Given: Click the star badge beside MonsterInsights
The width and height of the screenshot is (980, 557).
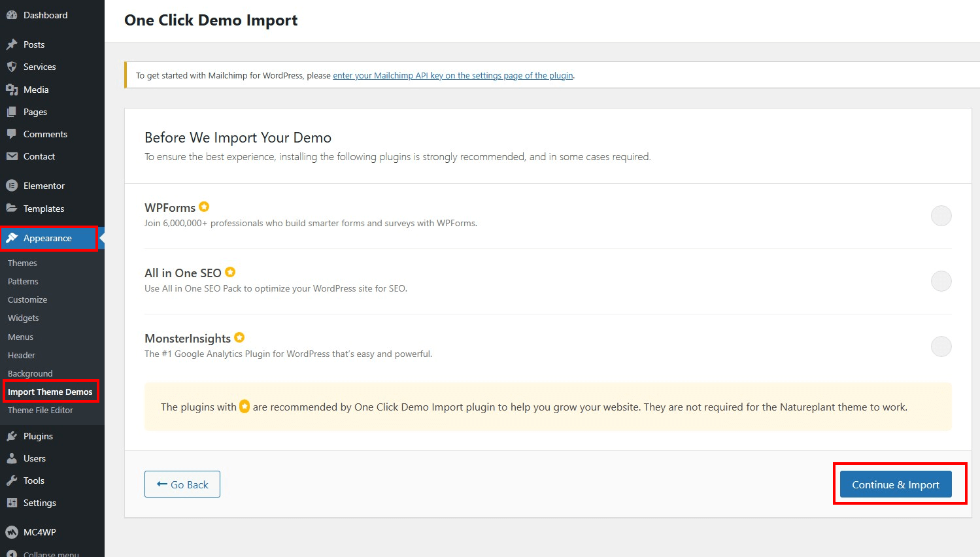Looking at the screenshot, I should pyautogui.click(x=239, y=337).
